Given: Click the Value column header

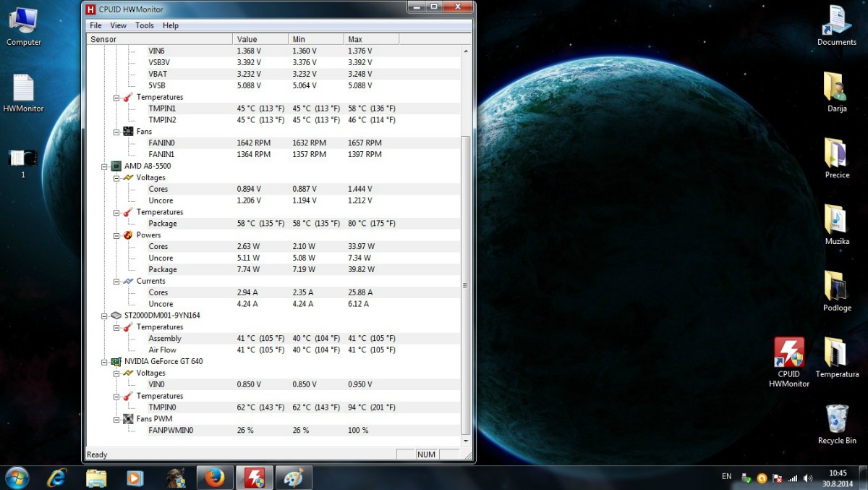Looking at the screenshot, I should [260, 39].
